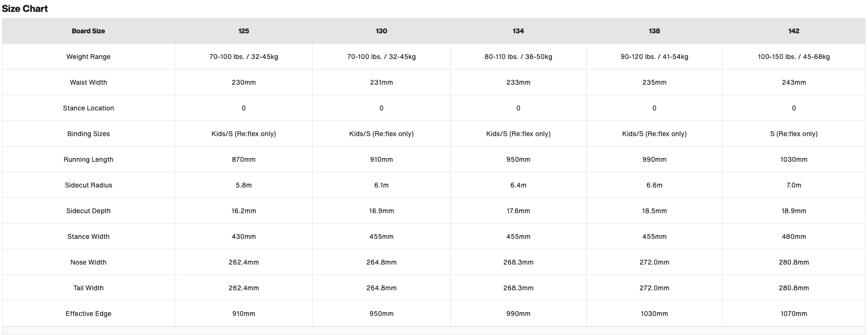
Task: Click the 100-150 lbs. weight range cell
Action: (x=793, y=57)
